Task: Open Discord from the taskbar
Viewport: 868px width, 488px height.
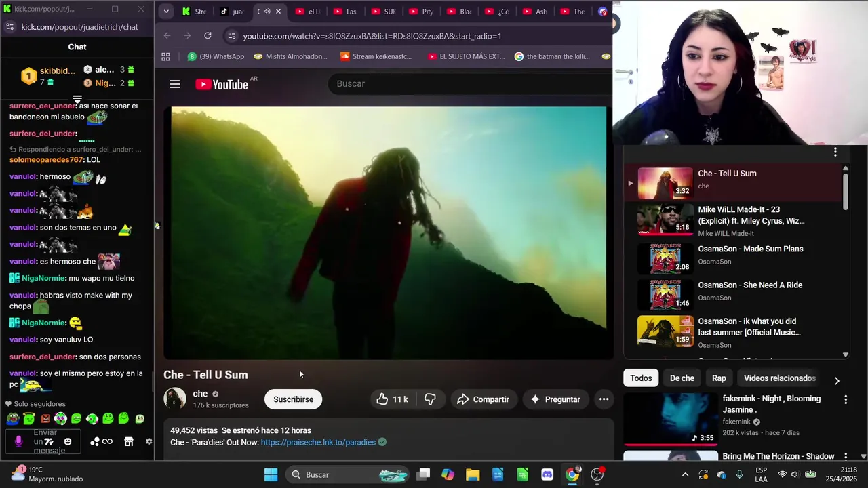Action: pyautogui.click(x=547, y=474)
